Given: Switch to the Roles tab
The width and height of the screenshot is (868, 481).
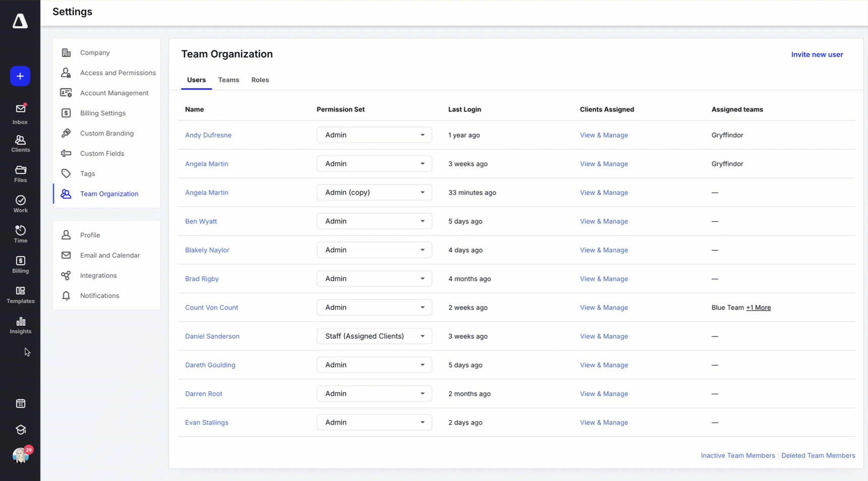Looking at the screenshot, I should [x=260, y=80].
